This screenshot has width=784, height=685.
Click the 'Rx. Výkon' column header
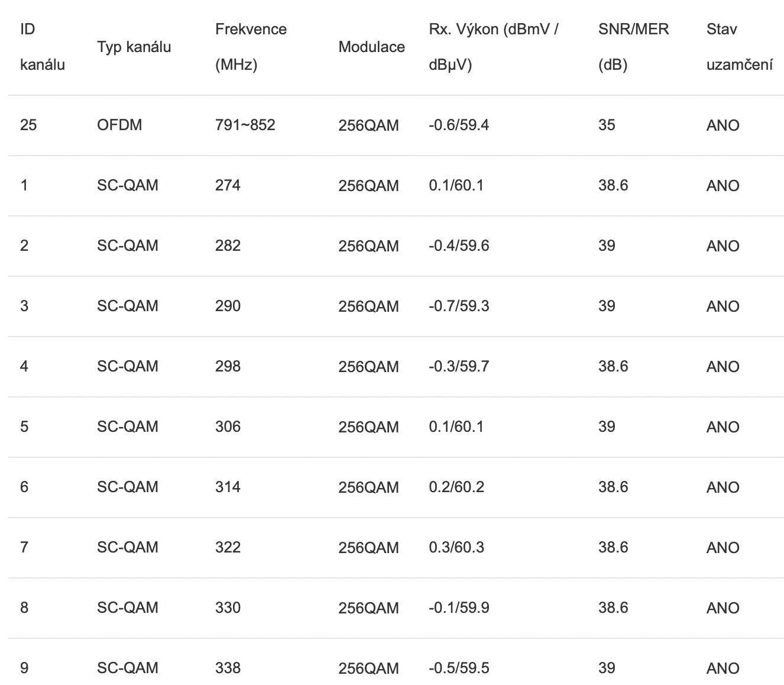click(493, 47)
